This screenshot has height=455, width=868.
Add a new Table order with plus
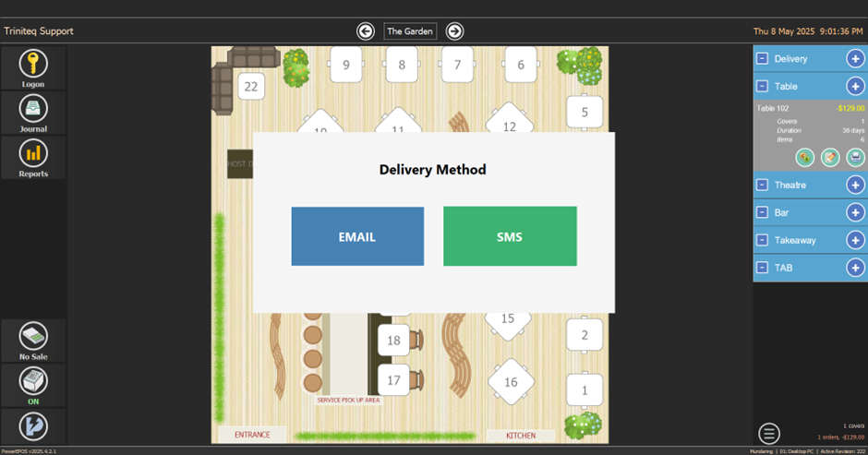[855, 87]
